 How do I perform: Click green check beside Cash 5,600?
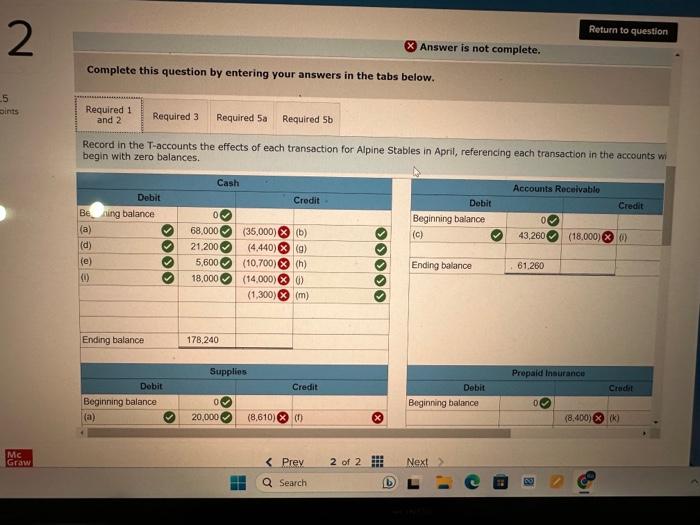(226, 263)
